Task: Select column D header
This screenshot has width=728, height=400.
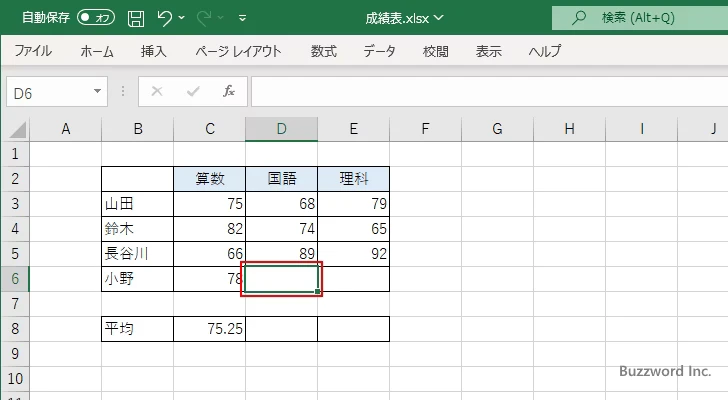Action: pyautogui.click(x=281, y=129)
